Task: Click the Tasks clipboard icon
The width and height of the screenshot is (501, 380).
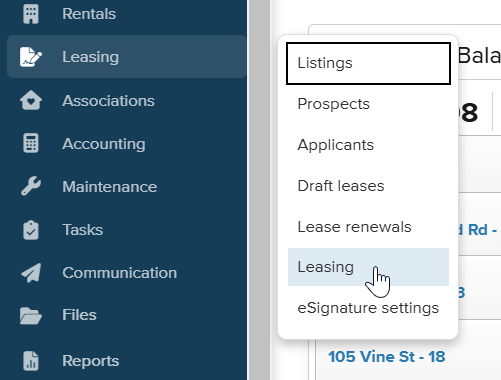Action: [x=31, y=230]
